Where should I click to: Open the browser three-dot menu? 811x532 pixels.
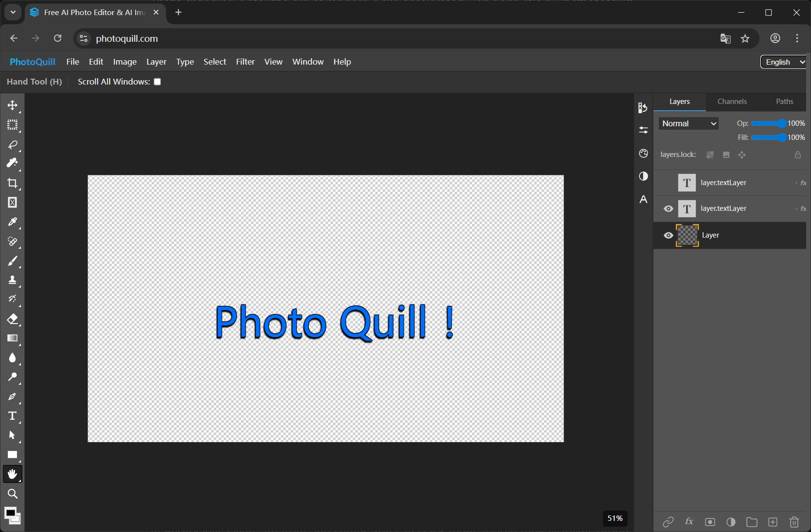(x=797, y=38)
